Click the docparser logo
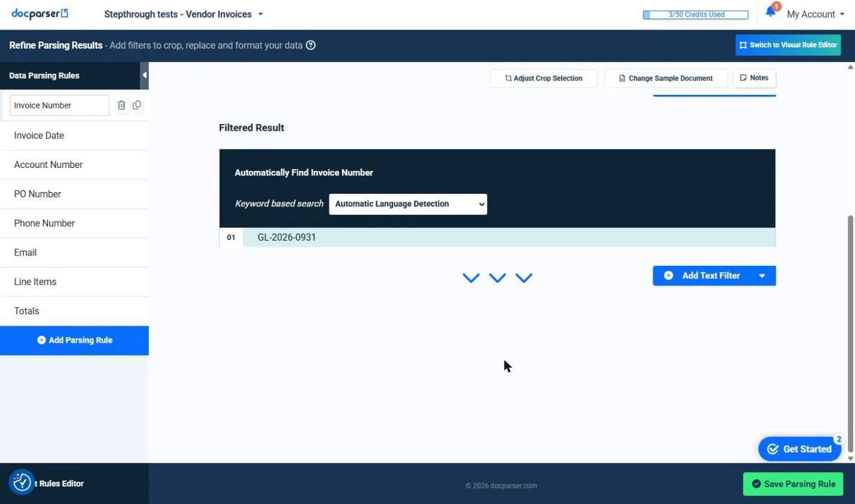The width and height of the screenshot is (855, 504). 40,14
